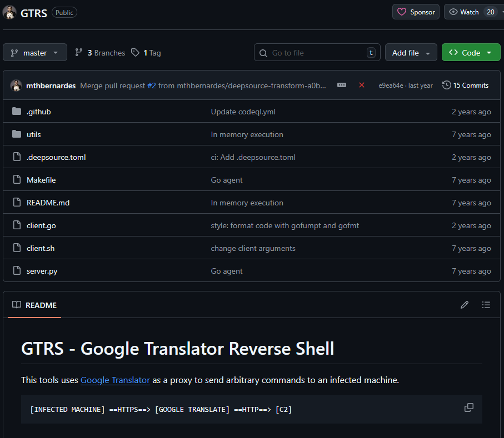The image size is (504, 438).
Task: Copy the code block with copy icon
Action: [x=468, y=407]
